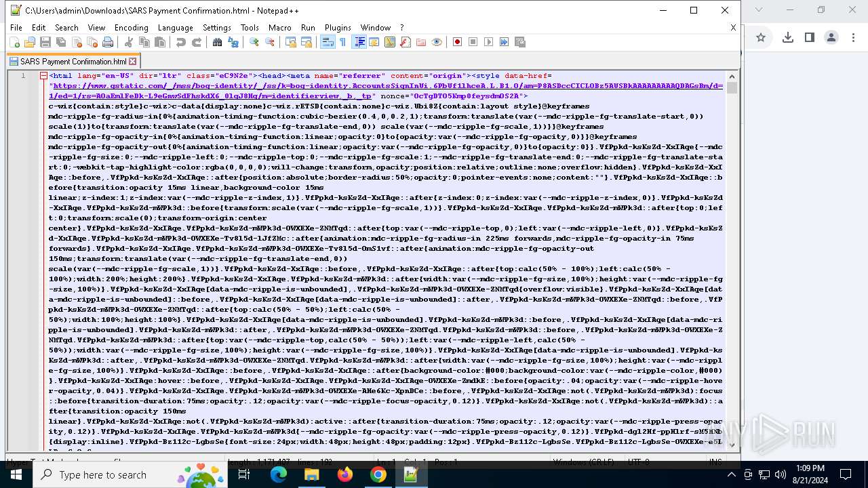Open the Tools menu
The width and height of the screenshot is (868, 488).
250,28
